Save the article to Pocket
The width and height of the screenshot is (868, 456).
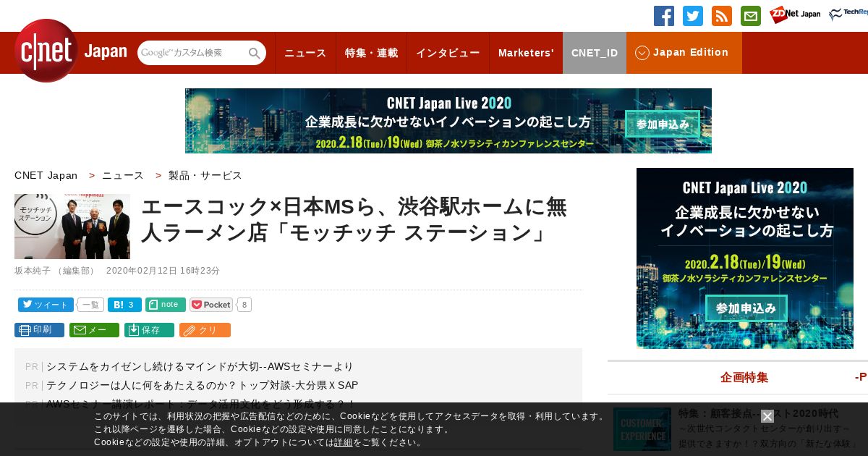point(211,305)
